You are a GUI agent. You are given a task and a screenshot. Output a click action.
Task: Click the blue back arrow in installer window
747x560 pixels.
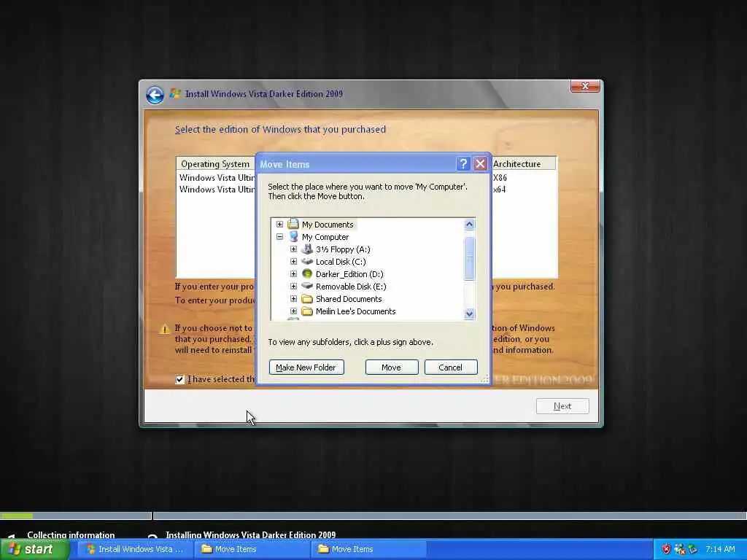pyautogui.click(x=155, y=95)
